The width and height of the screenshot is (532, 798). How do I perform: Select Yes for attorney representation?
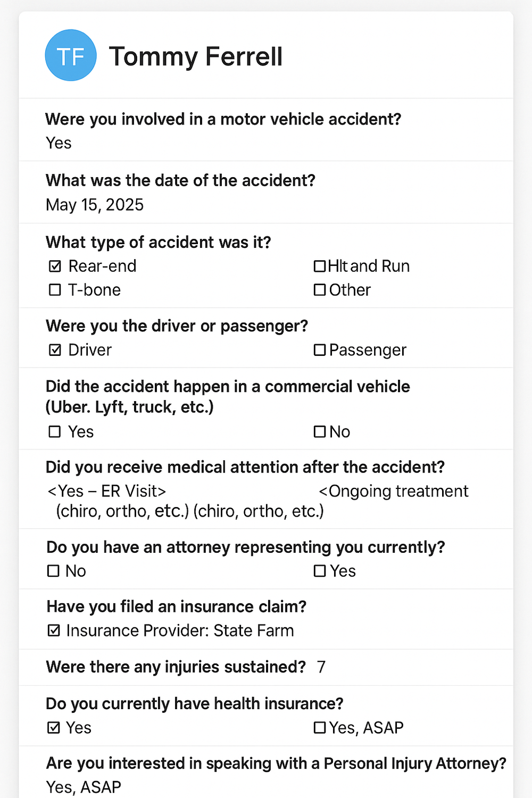319,571
